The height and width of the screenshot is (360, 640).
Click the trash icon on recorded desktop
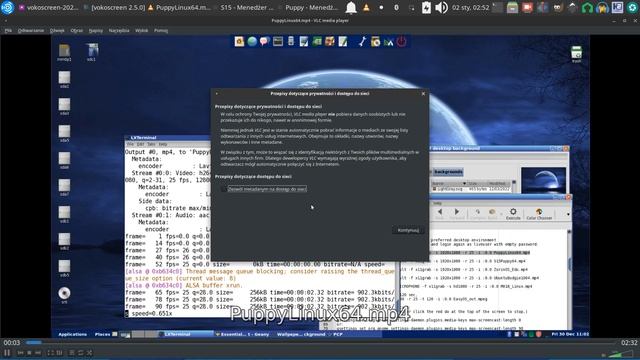[576, 54]
